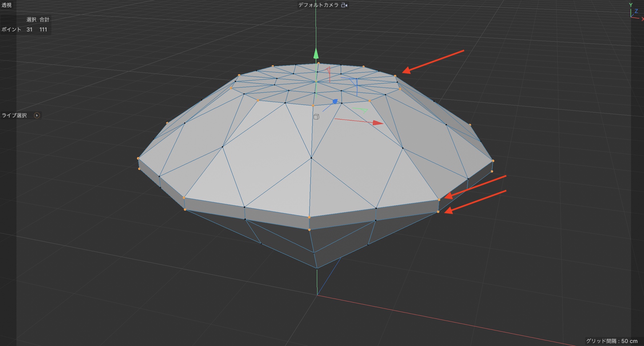Click the red rotation band handle
Image resolution: width=644 pixels, height=346 pixels.
point(329,73)
